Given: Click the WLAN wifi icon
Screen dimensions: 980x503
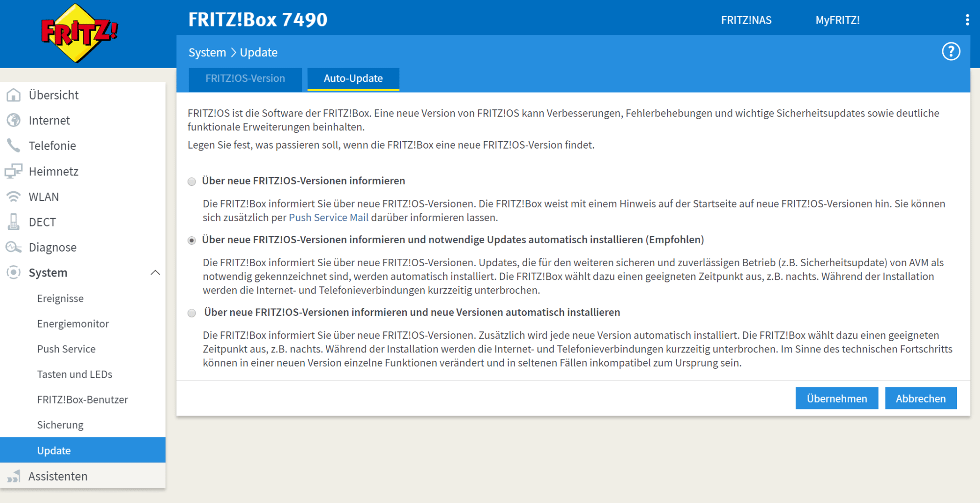Looking at the screenshot, I should pyautogui.click(x=14, y=197).
